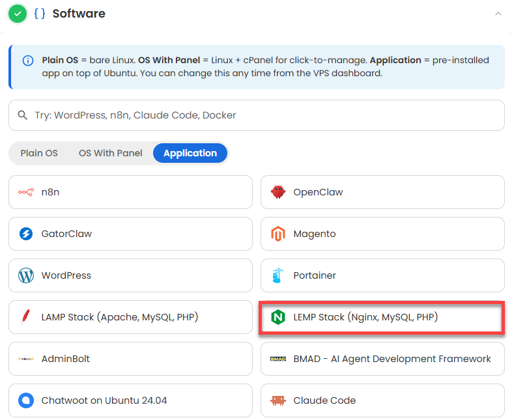This screenshot has width=512, height=420.
Task: Click the GatorClaw lightning bolt icon
Action: click(26, 234)
